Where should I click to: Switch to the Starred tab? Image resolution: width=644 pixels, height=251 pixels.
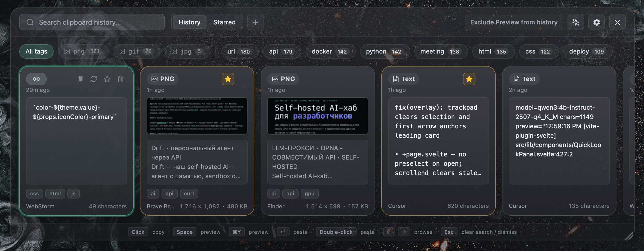pos(224,22)
